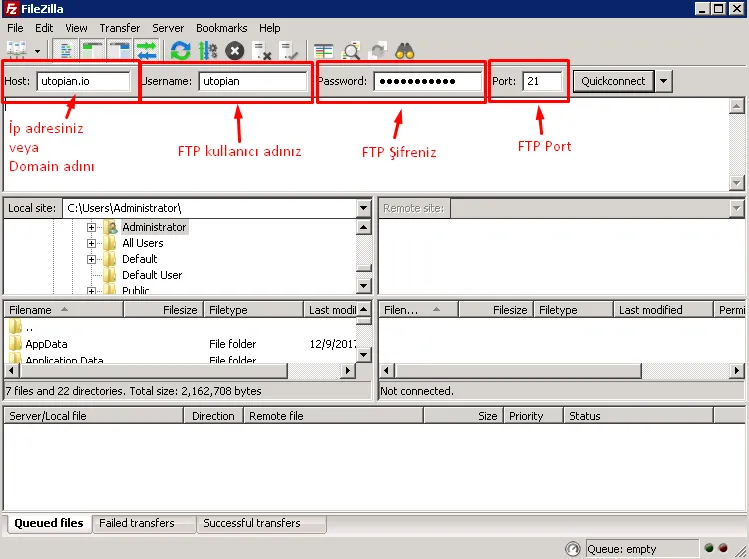
Task: Select Default User in the tree
Action: (x=152, y=275)
